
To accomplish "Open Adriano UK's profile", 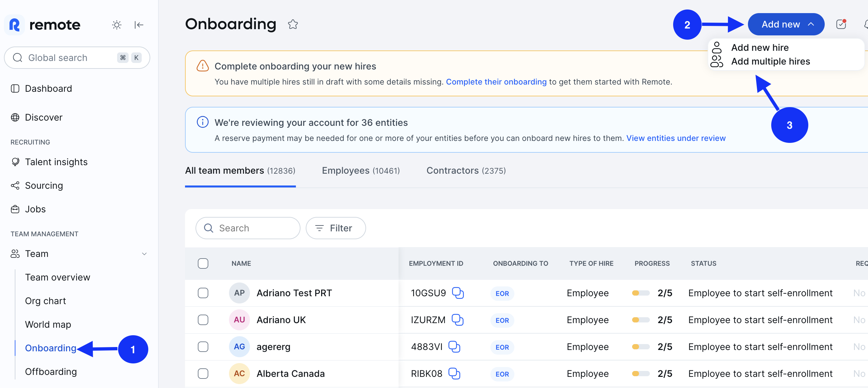I will [281, 320].
